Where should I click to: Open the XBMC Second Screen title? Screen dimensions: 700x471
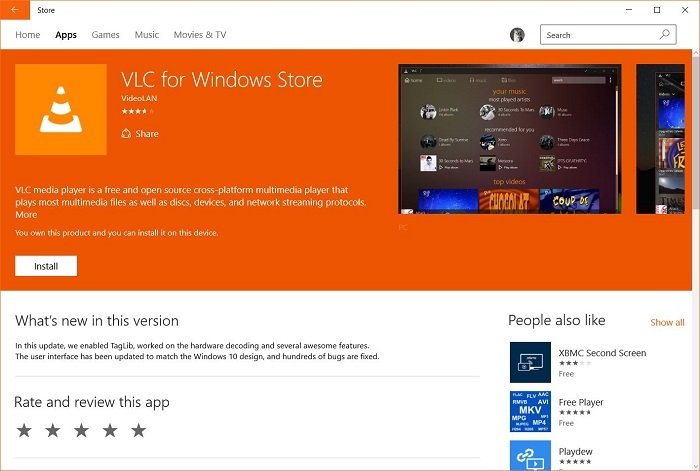click(602, 353)
